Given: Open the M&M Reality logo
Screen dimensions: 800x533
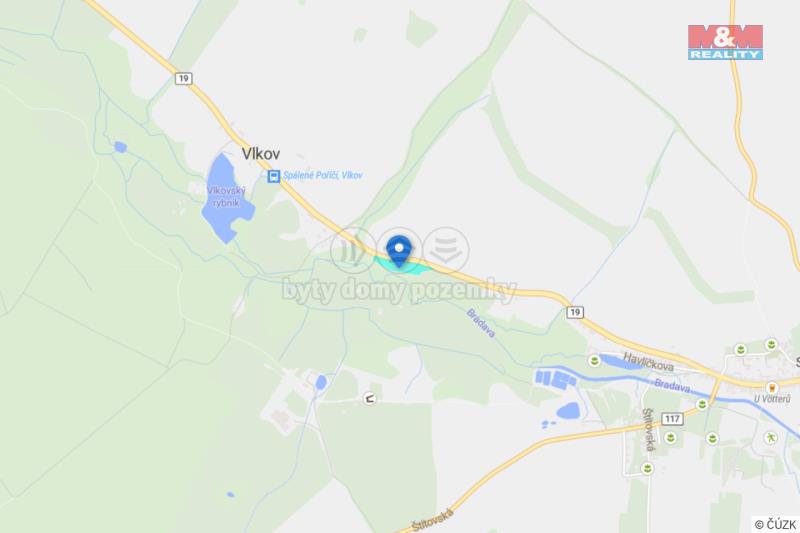Looking at the screenshot, I should 725,43.
